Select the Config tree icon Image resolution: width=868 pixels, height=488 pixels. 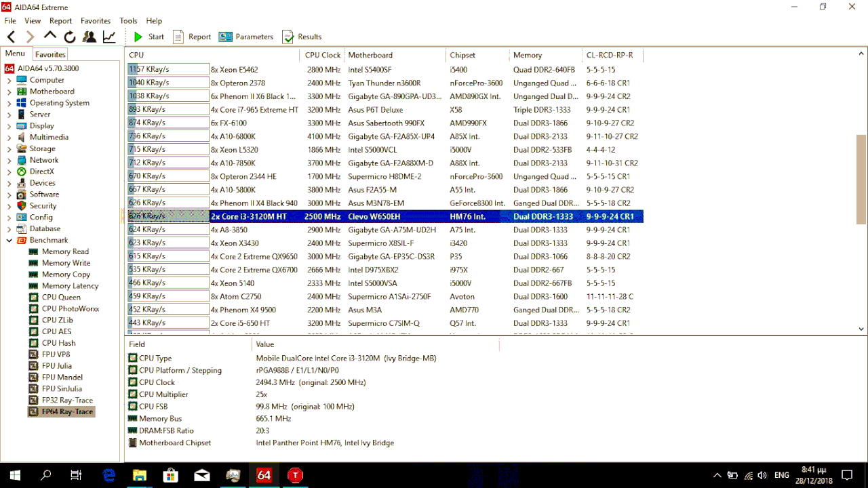[22, 218]
